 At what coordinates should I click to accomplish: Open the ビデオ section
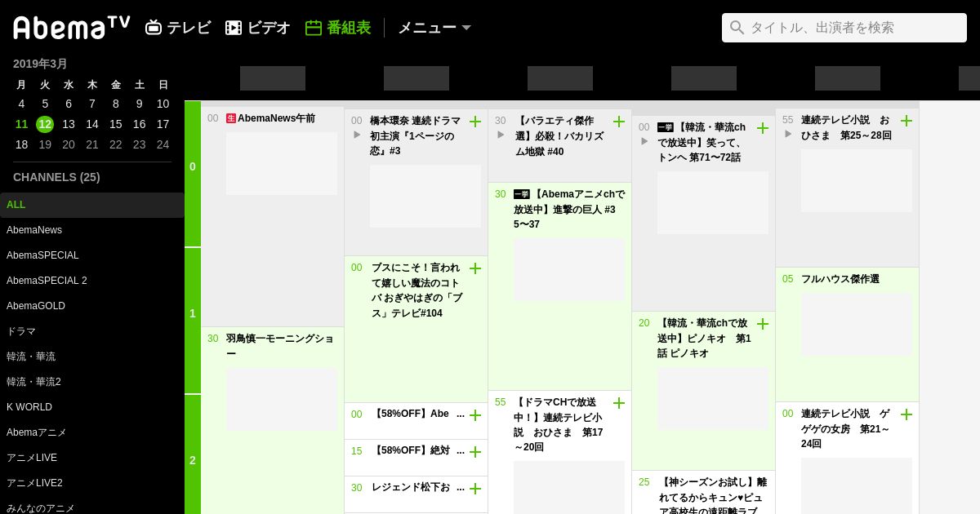point(258,28)
